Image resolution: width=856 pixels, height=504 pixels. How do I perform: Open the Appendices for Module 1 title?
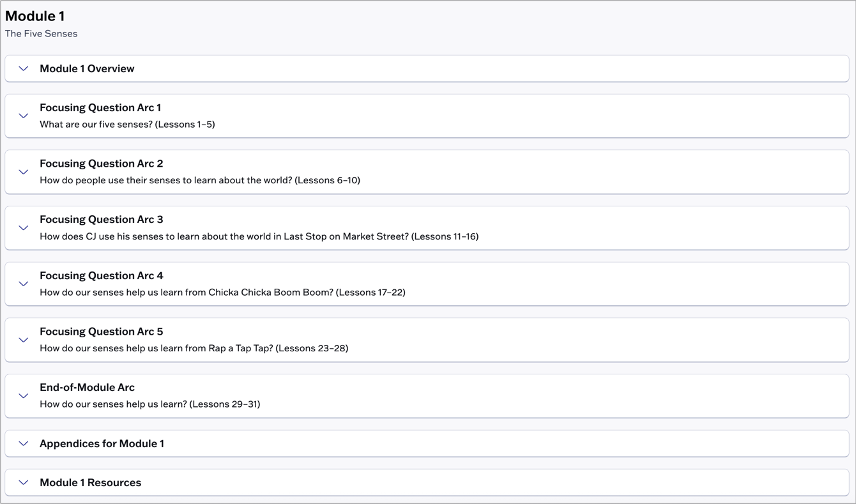pos(102,443)
